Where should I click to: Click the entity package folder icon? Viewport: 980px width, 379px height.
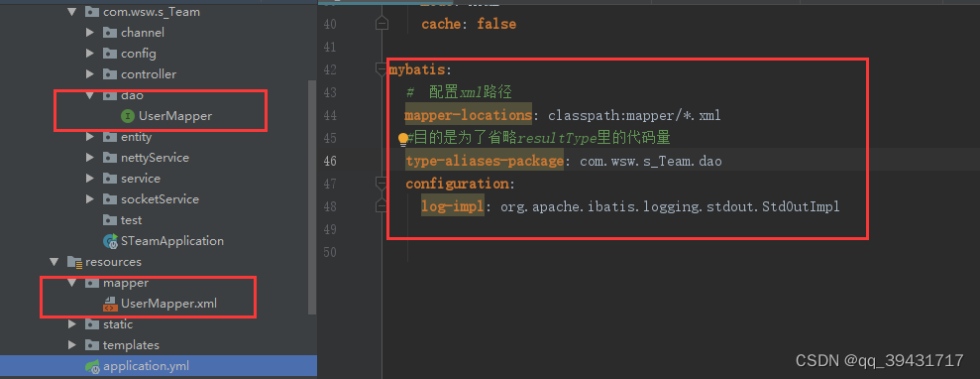tap(110, 136)
